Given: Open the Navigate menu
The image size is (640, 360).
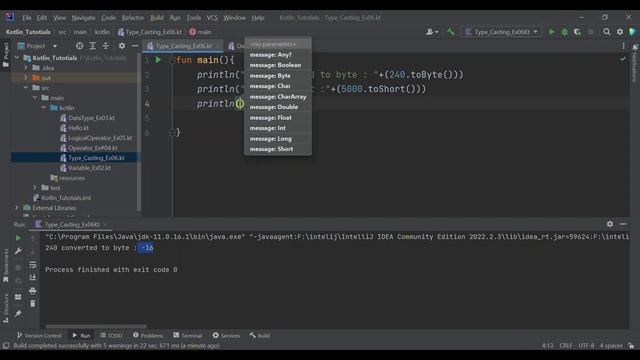Looking at the screenshot, I should 83,18.
